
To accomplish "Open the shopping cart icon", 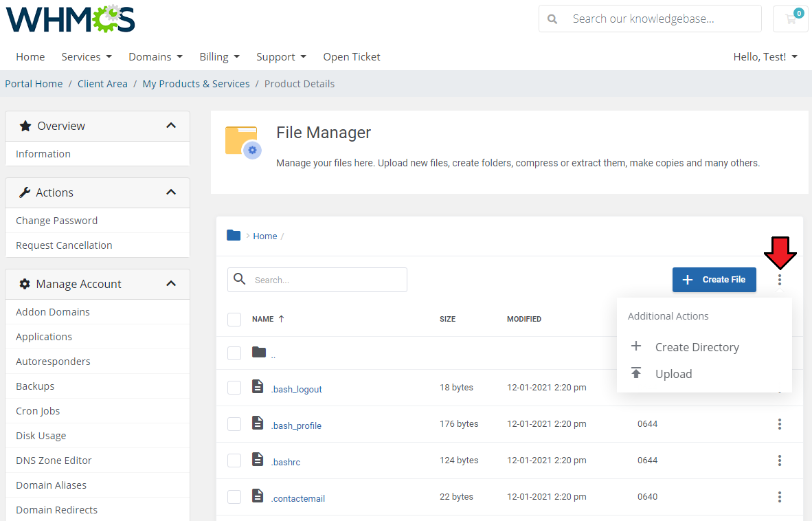I will 791,19.
